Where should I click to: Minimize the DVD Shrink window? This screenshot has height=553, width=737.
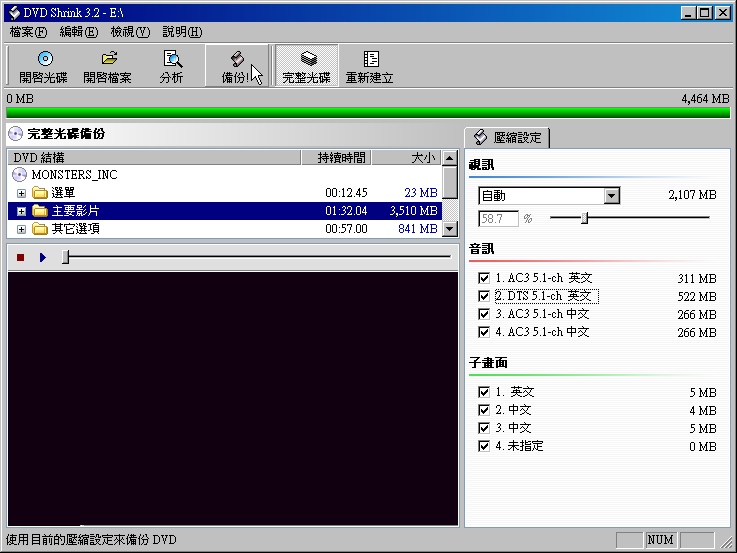click(x=688, y=13)
